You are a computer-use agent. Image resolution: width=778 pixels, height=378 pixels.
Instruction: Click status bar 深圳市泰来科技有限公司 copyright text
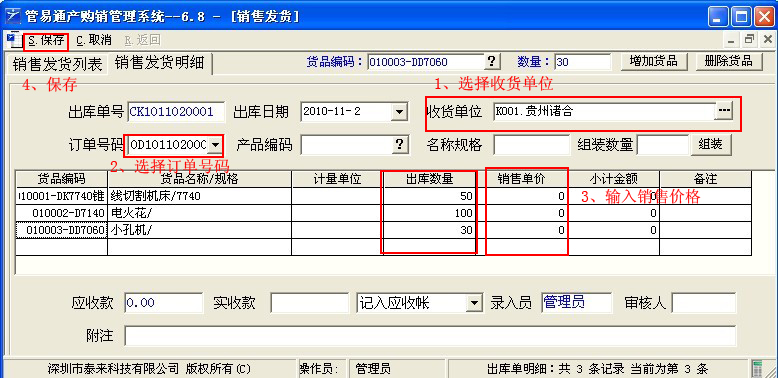pos(149,369)
